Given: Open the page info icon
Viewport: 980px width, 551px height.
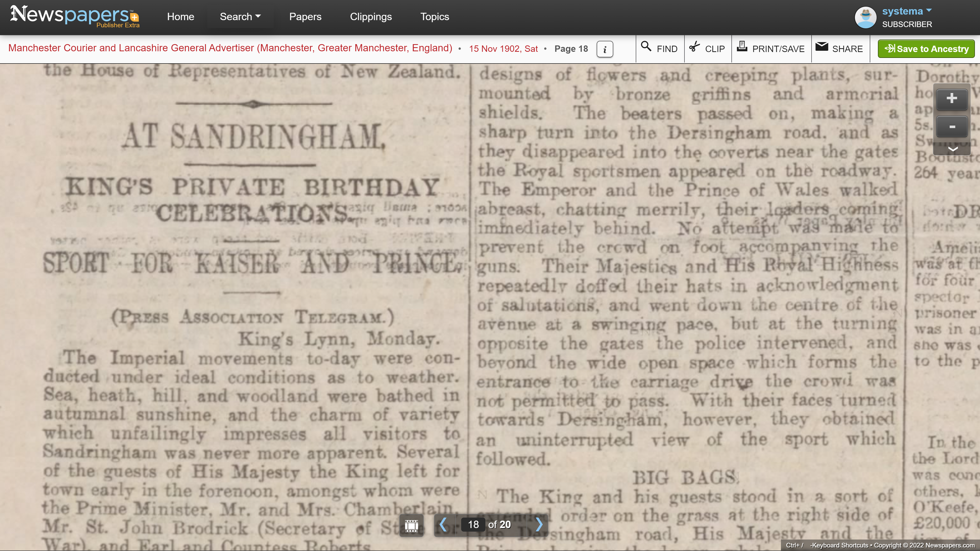Looking at the screenshot, I should click(605, 49).
